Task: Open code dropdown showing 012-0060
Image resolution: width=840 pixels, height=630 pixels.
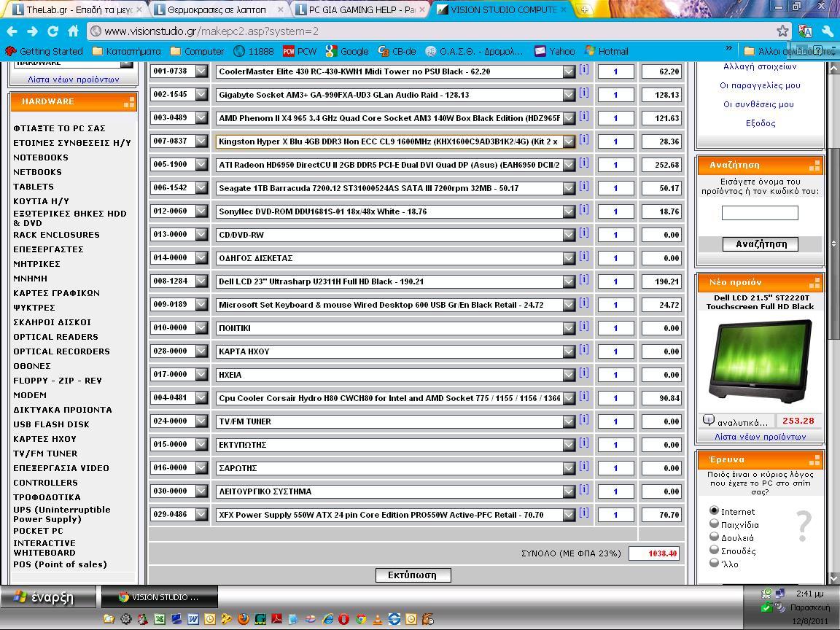Action: 201,211
